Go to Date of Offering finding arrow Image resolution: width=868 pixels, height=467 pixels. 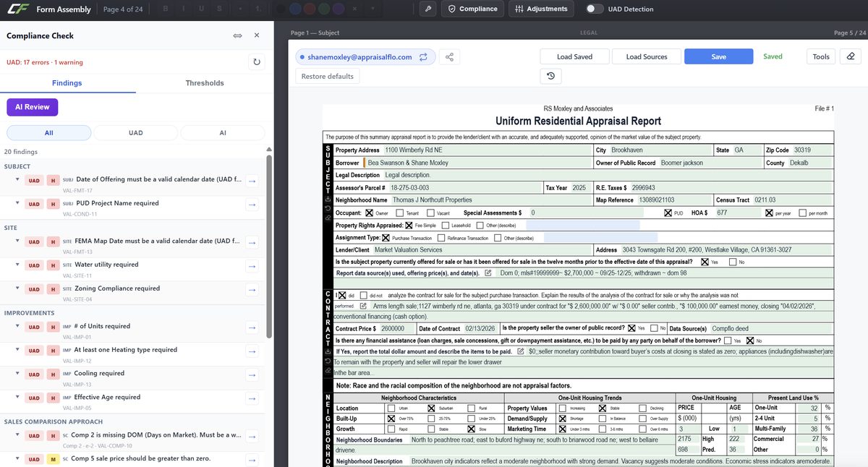(x=252, y=182)
